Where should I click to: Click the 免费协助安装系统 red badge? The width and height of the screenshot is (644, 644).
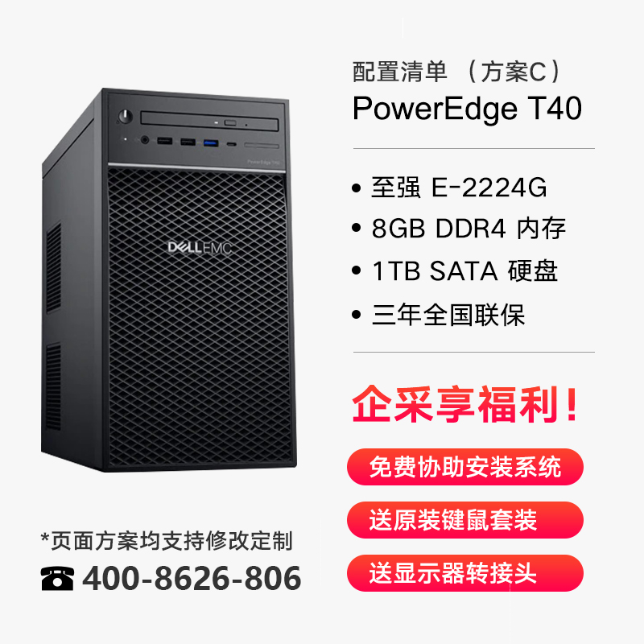(465, 467)
